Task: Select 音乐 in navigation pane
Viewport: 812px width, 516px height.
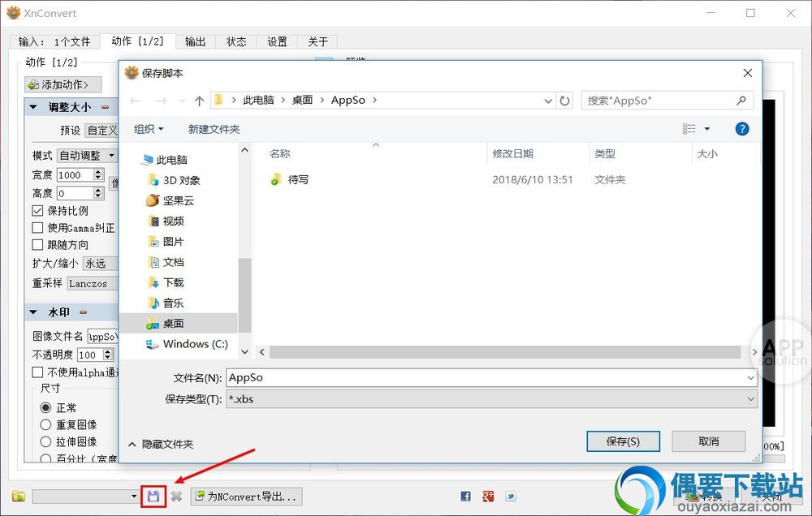Action: tap(166, 303)
